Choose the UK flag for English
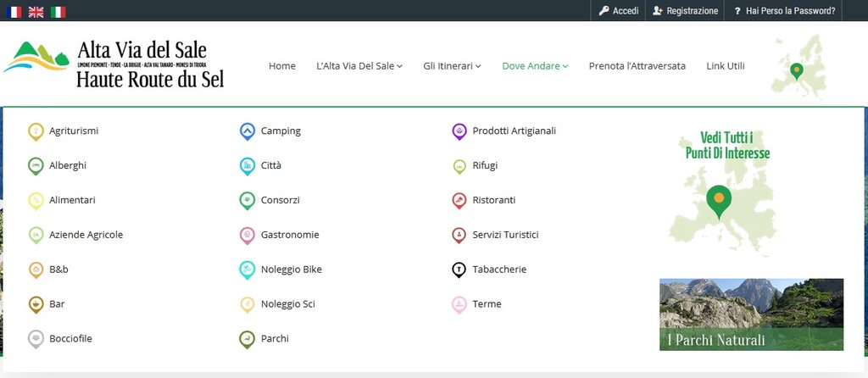 pyautogui.click(x=36, y=12)
